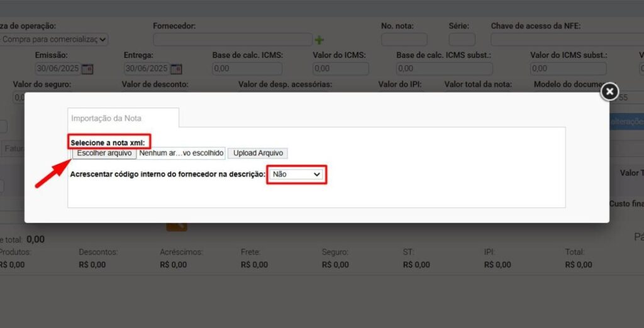
Task: Select the Chave de acesso da NFE field
Action: tap(566, 40)
